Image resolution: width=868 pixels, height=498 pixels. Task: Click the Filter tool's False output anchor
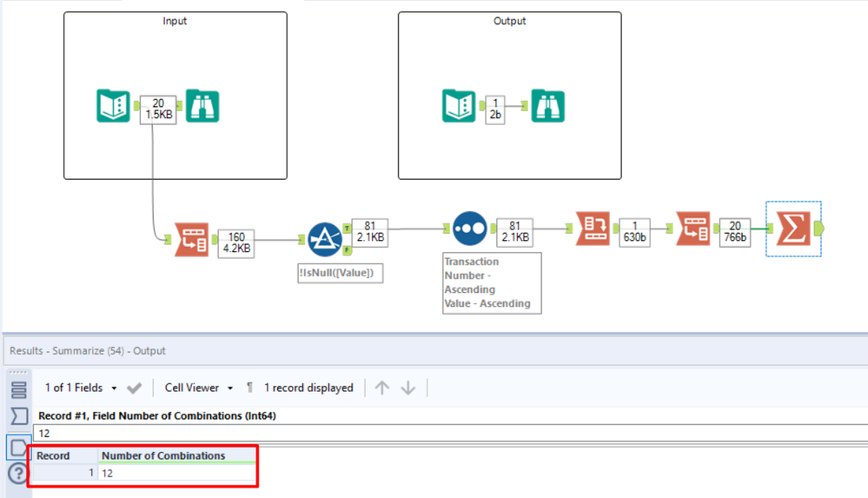[x=347, y=250]
